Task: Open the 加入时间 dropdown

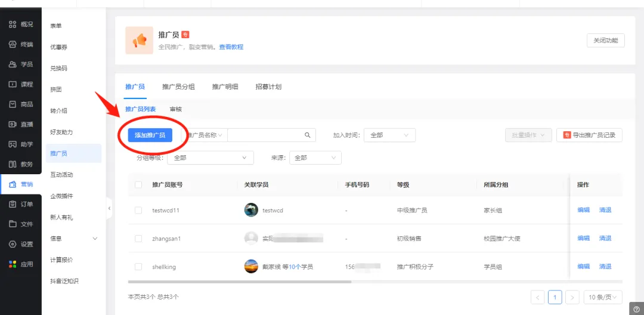Action: click(389, 135)
